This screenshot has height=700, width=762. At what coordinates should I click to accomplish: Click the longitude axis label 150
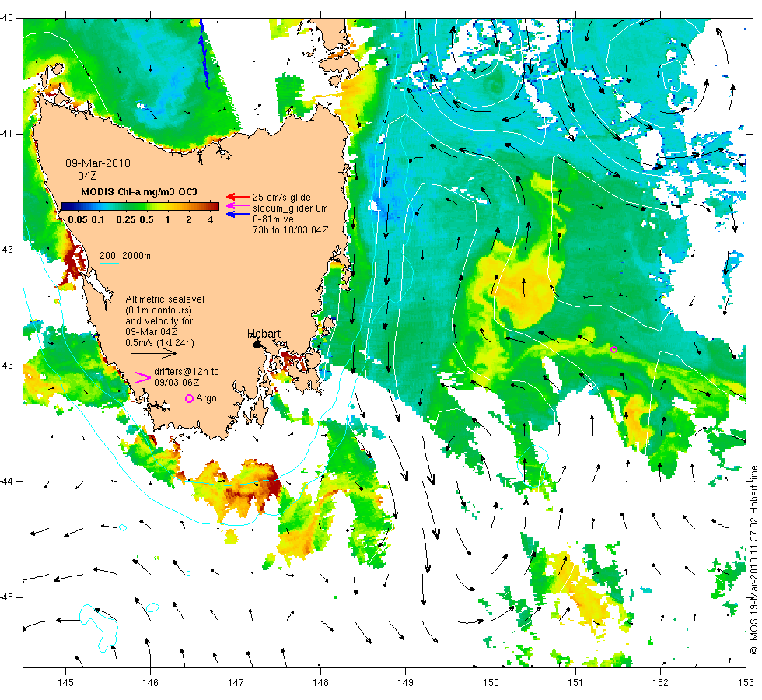(491, 683)
